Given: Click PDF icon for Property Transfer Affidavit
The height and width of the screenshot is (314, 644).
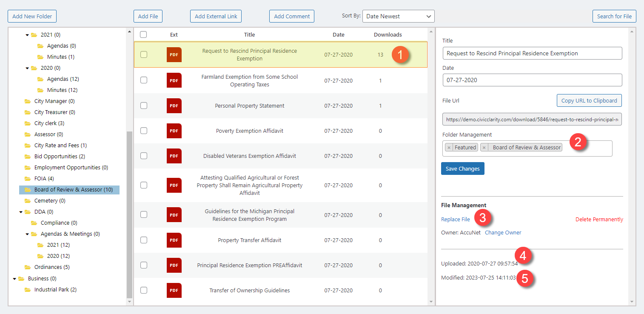Looking at the screenshot, I should [174, 240].
